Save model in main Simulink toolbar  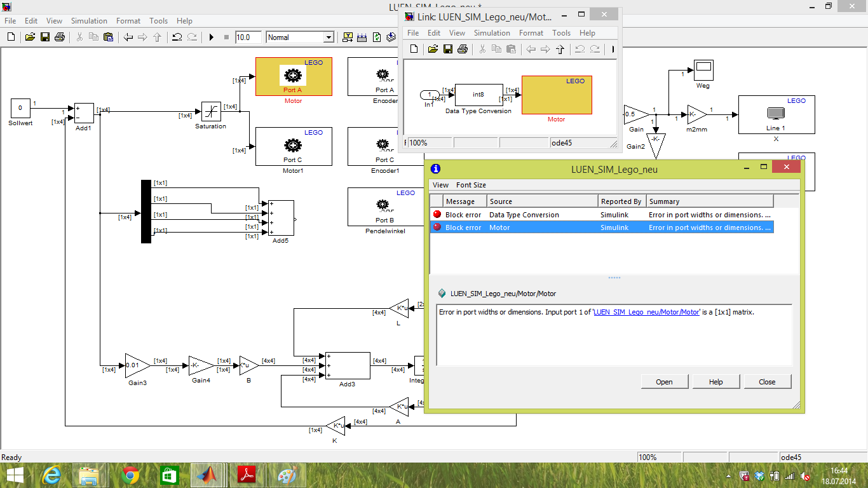(x=45, y=37)
